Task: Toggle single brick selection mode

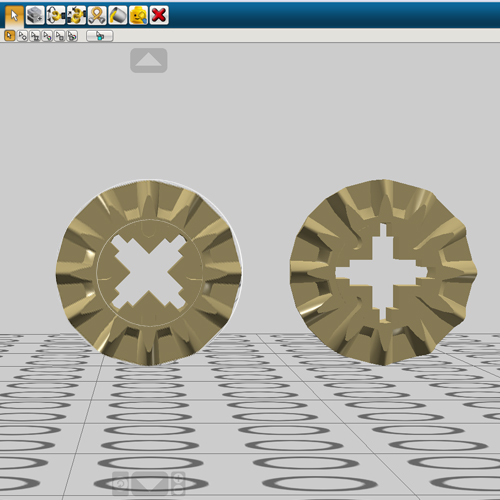Action: coord(10,36)
